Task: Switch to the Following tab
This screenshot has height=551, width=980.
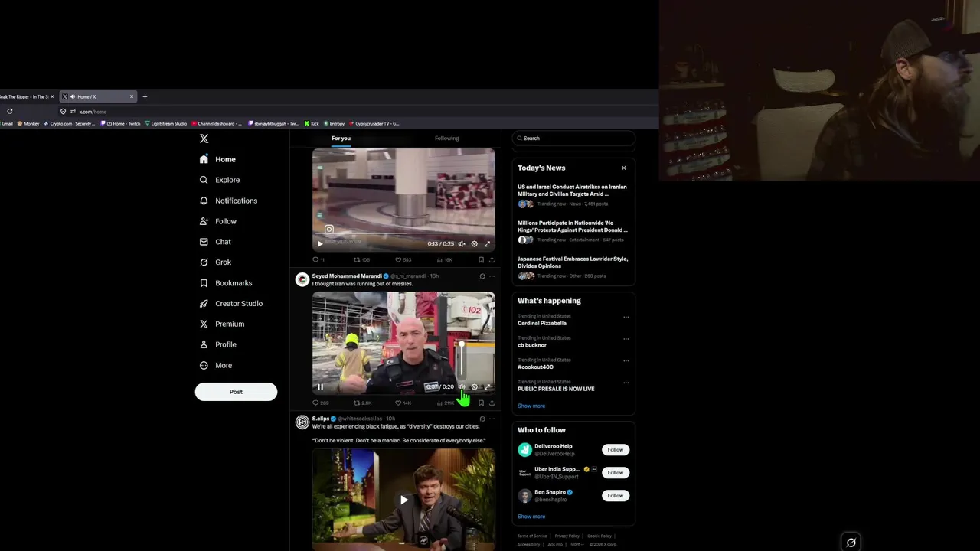Action: point(446,138)
